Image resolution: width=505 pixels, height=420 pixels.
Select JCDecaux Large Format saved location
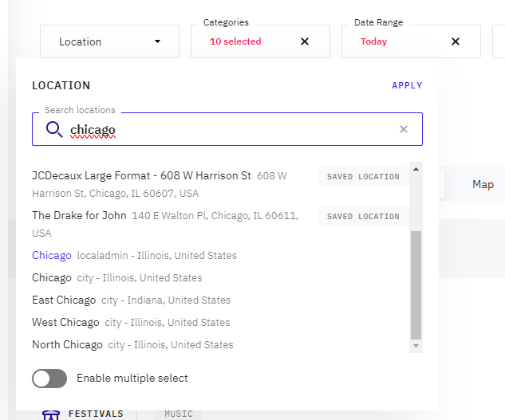(141, 176)
